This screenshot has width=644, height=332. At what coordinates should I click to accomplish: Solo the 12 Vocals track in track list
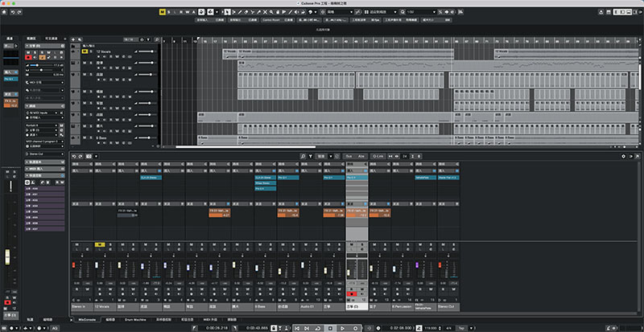coord(91,51)
